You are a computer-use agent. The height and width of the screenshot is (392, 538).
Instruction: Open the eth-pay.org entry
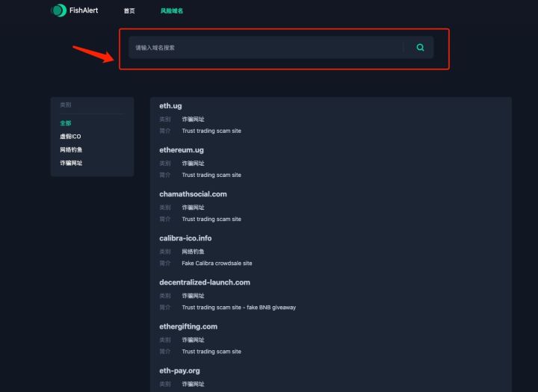coord(179,371)
